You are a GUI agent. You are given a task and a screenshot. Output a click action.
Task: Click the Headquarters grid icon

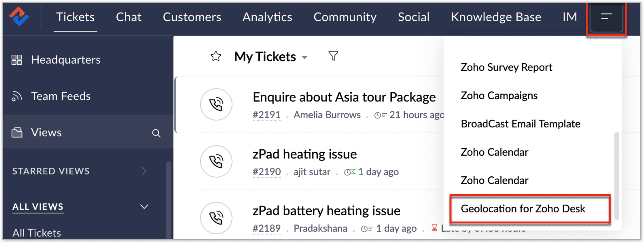point(17,60)
